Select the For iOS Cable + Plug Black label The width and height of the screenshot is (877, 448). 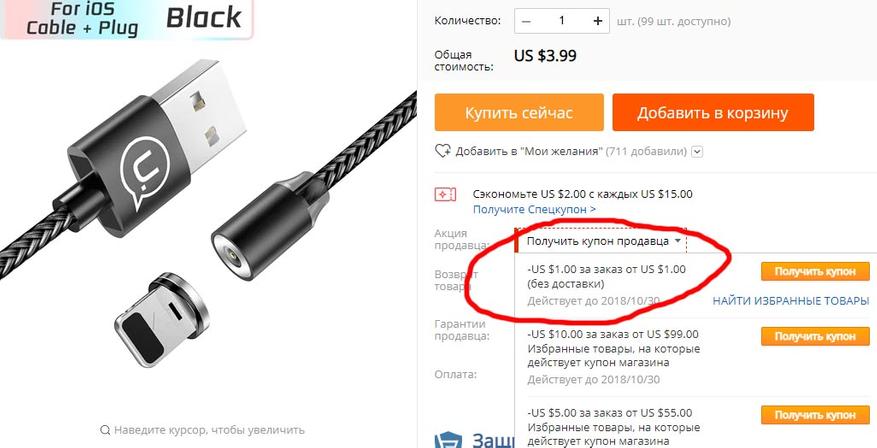(x=126, y=18)
